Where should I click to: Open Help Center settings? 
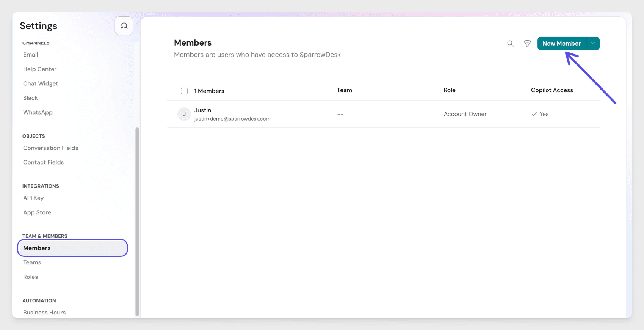[x=40, y=69]
